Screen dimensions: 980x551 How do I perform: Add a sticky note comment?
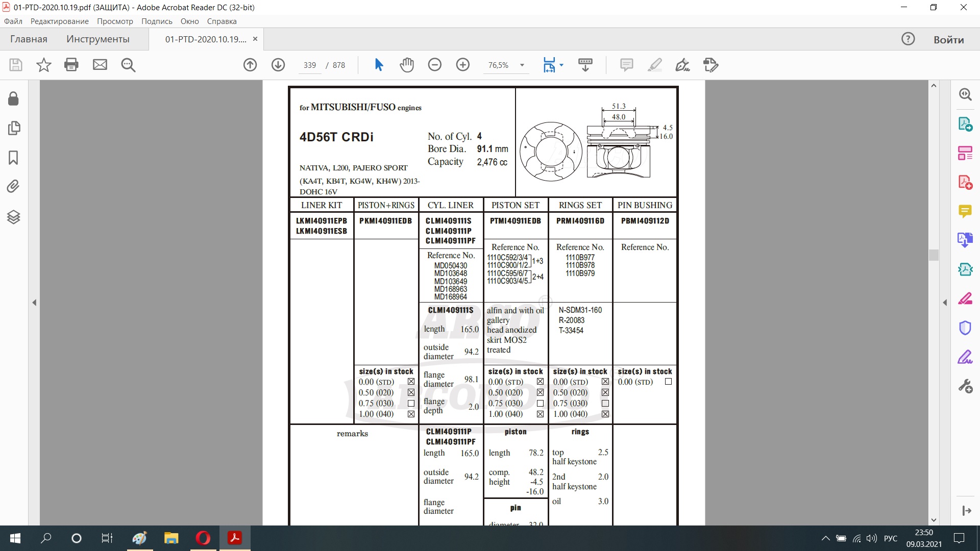click(626, 65)
